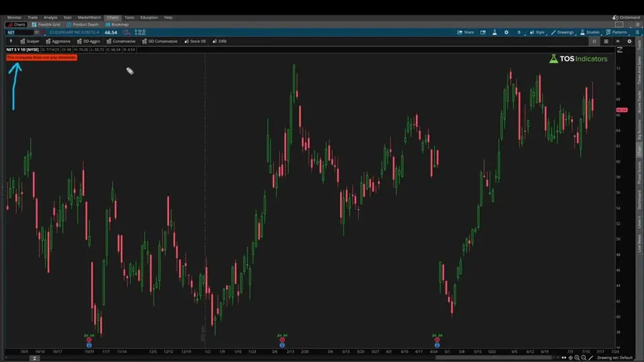The height and width of the screenshot is (362, 644).
Task: Open the Studies dropdown
Action: [x=590, y=32]
